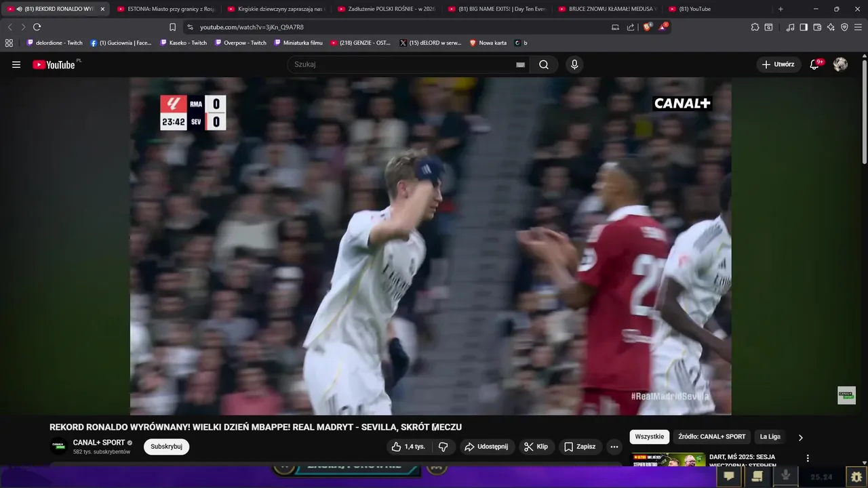Switch to the BRUCE ZNOWU KŁAMAŁ tab
The width and height of the screenshot is (868, 488).
click(608, 9)
